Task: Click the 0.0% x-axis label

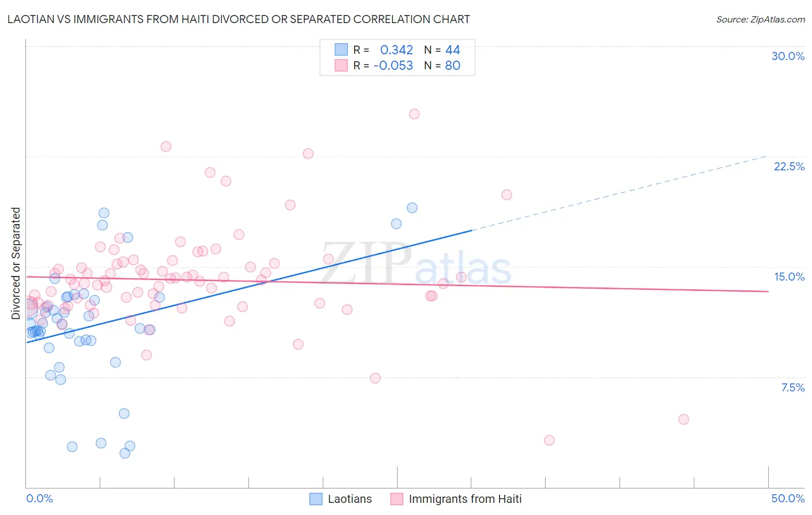Action: tap(39, 498)
